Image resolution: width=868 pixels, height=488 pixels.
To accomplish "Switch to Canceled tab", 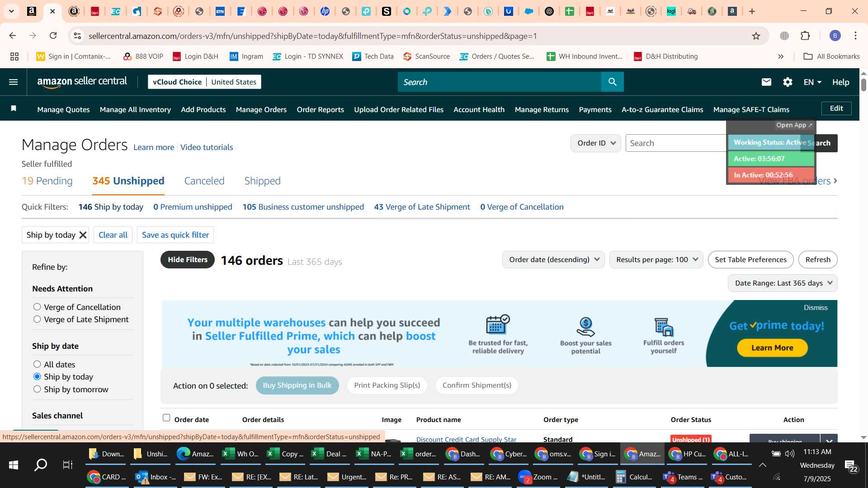I will [x=204, y=181].
